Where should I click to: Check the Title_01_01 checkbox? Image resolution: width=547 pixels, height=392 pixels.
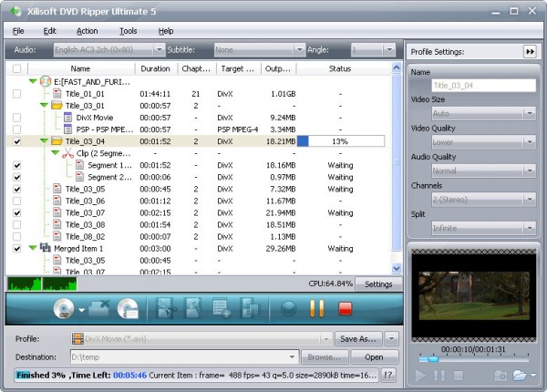(x=17, y=93)
